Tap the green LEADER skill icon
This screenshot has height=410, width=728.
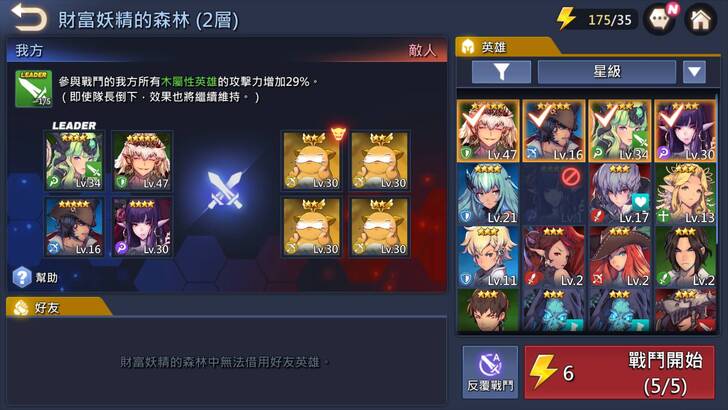(33, 89)
